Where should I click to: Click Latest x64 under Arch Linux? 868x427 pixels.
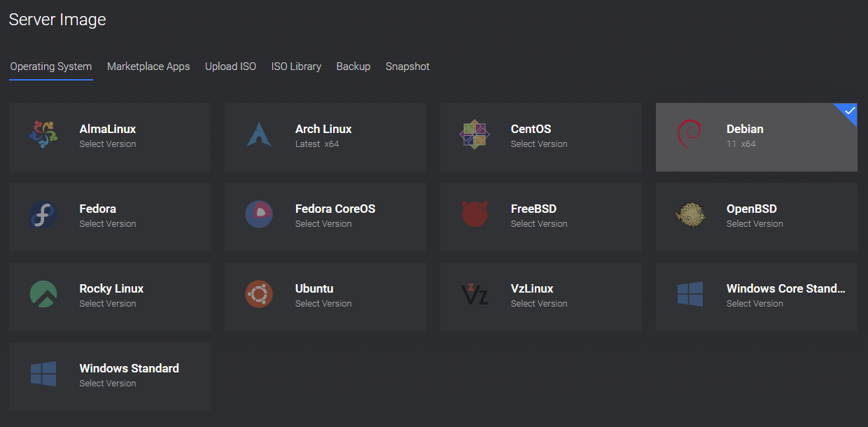317,144
